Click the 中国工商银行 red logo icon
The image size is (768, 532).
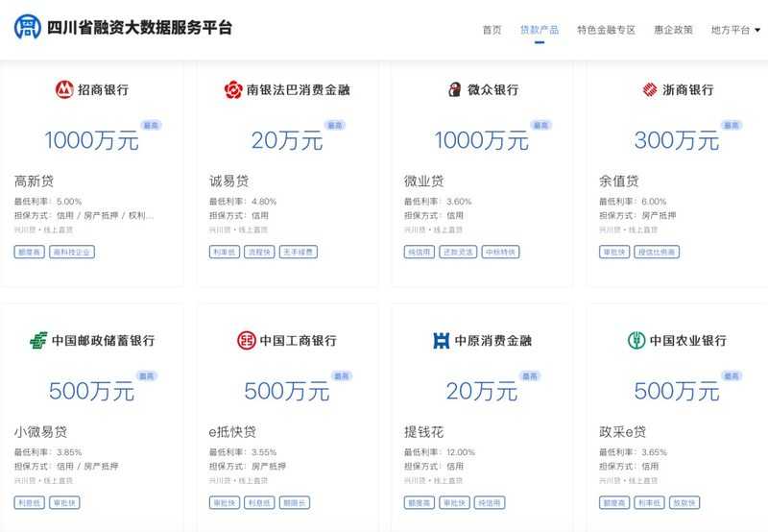point(247,340)
